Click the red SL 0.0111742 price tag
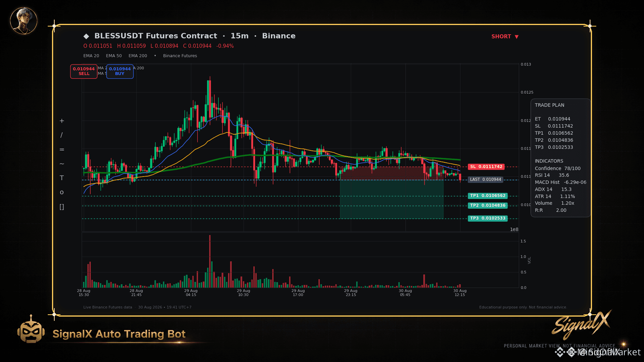The image size is (644, 362). [x=486, y=167]
